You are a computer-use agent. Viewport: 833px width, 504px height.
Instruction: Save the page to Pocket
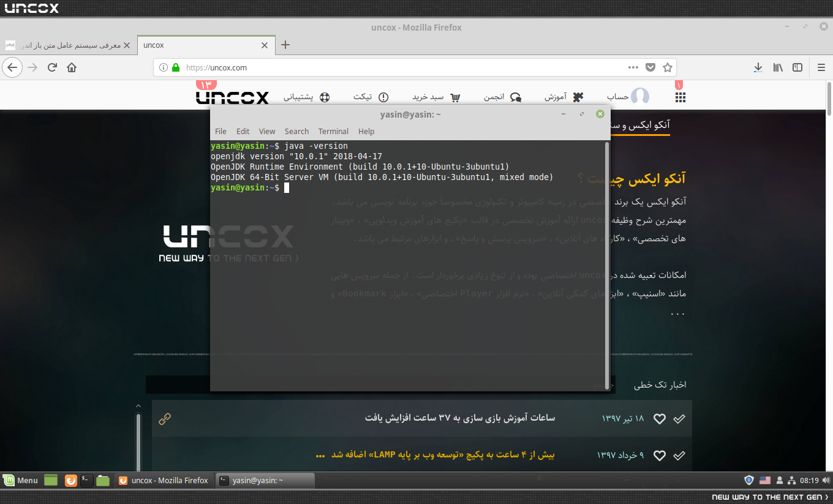point(651,67)
